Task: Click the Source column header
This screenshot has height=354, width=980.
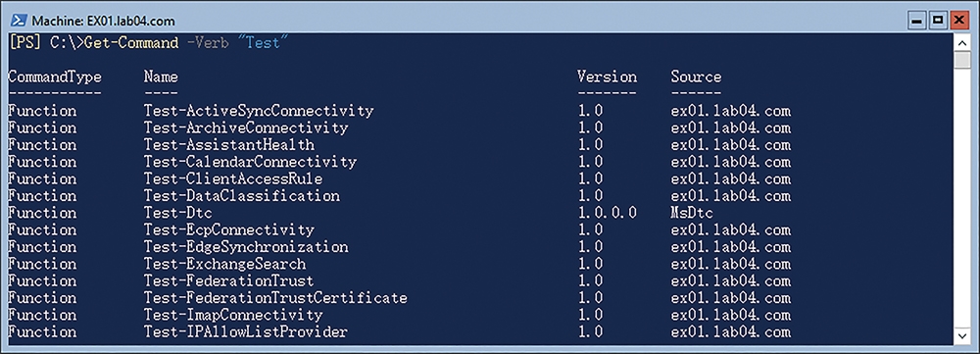Action: tap(696, 76)
